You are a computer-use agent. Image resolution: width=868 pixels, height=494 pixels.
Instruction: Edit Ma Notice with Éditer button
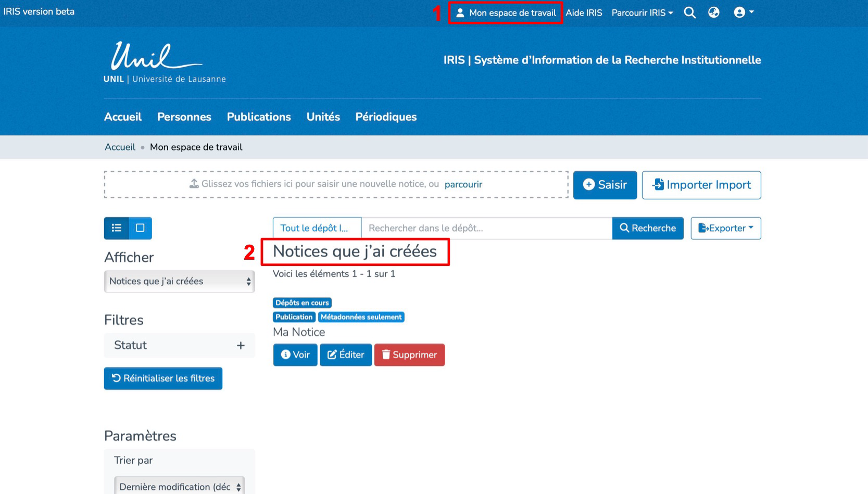(346, 355)
